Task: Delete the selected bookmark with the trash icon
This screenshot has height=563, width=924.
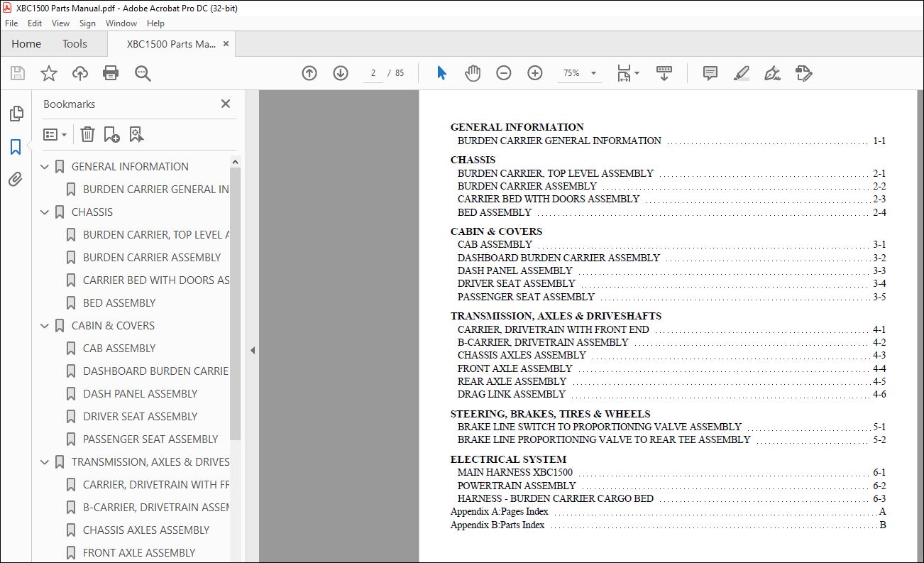Action: [87, 134]
